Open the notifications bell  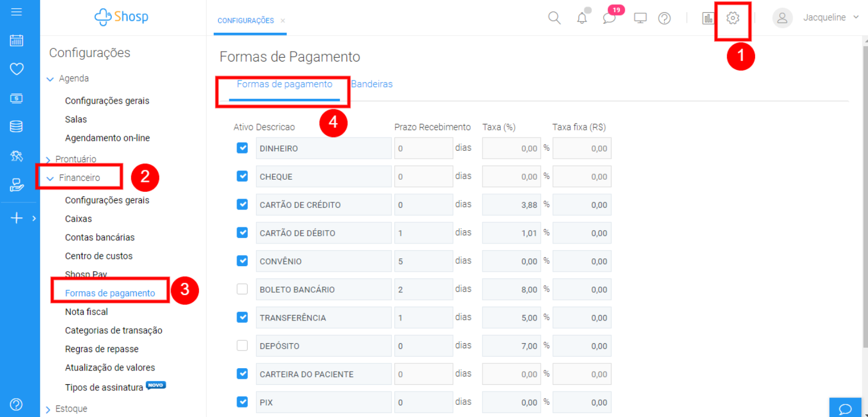tap(582, 18)
